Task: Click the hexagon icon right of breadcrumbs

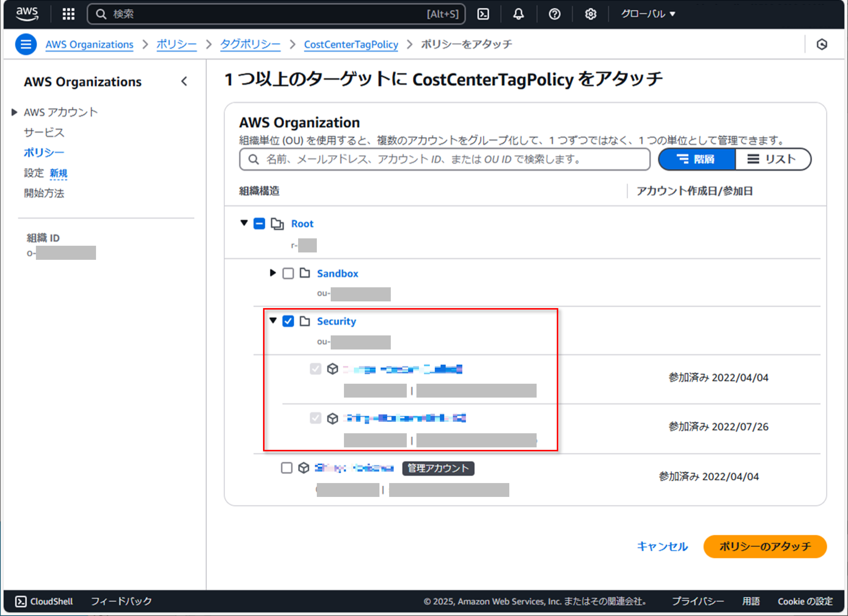Action: [822, 44]
